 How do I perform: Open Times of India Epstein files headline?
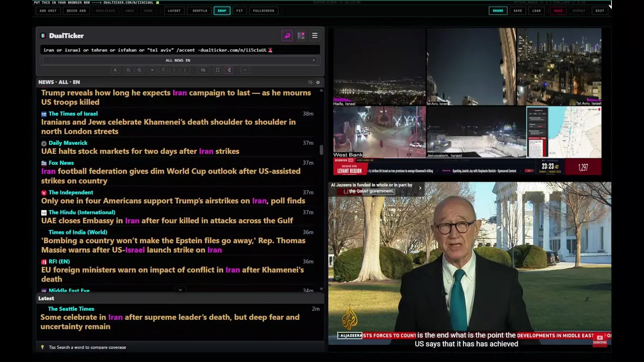click(173, 245)
